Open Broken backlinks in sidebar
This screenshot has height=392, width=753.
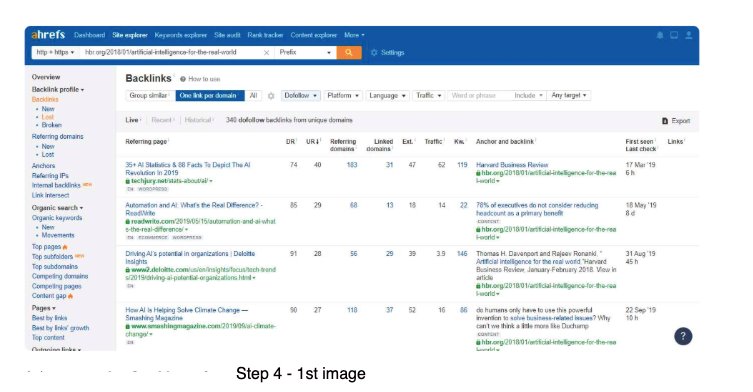click(x=51, y=125)
